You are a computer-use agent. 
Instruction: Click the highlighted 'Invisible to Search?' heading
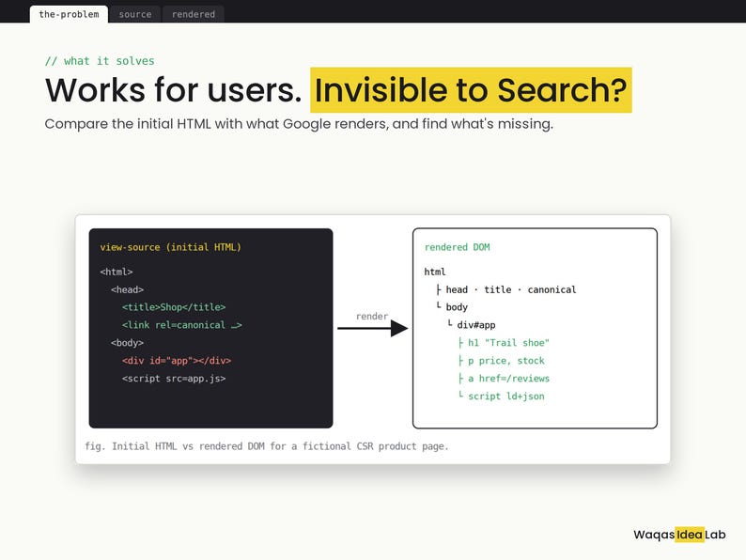tap(471, 90)
